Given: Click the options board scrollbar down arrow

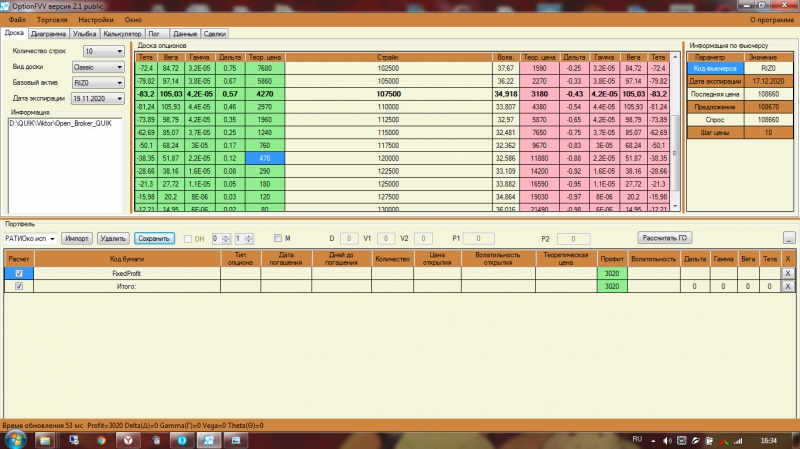Looking at the screenshot, I should click(675, 206).
